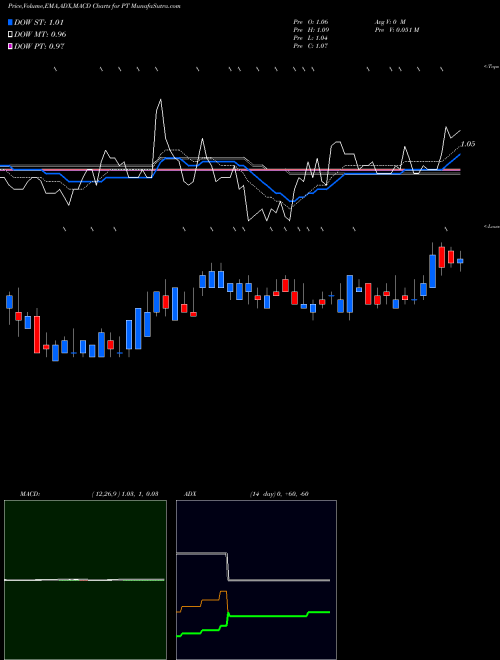Click the '<Lows' marker label
This screenshot has width=500, height=660.
pos(492,226)
